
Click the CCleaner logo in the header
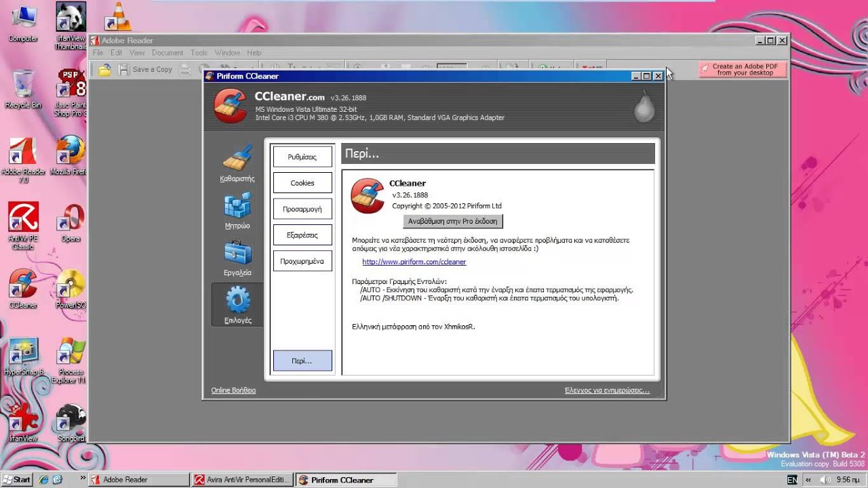[x=231, y=106]
